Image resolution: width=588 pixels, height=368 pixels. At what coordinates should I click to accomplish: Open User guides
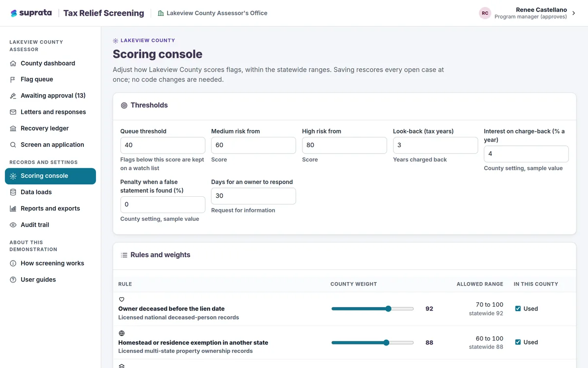[50, 280]
